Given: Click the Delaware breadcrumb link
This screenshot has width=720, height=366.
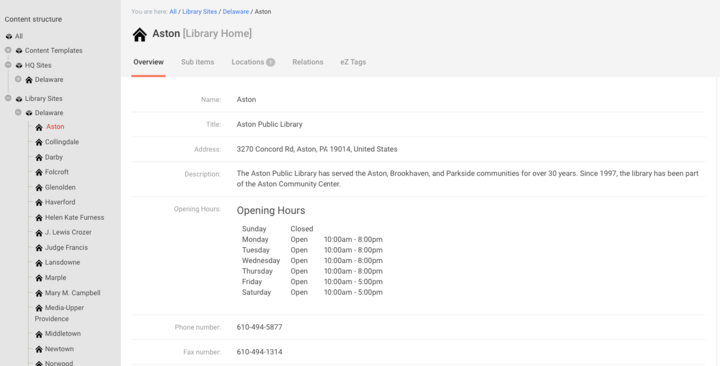Looking at the screenshot, I should (x=236, y=12).
